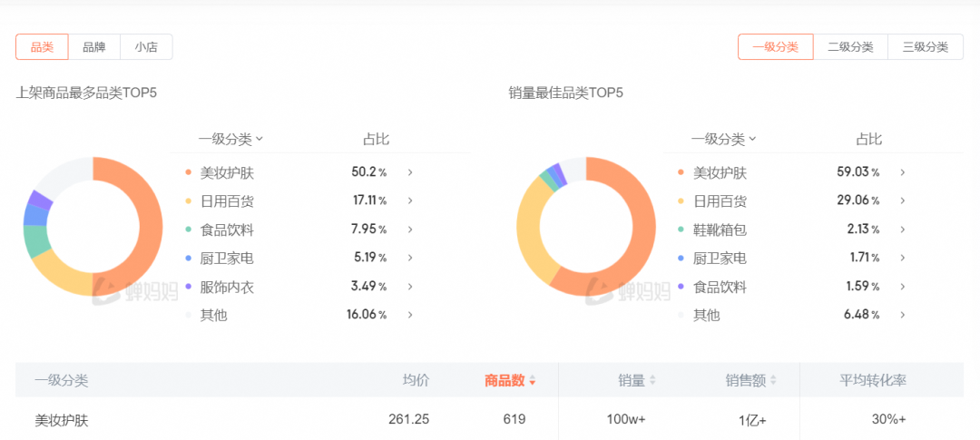Image resolution: width=980 pixels, height=440 pixels.
Task: Click orange 美妆护肤 dot in left legend
Action: (x=188, y=172)
